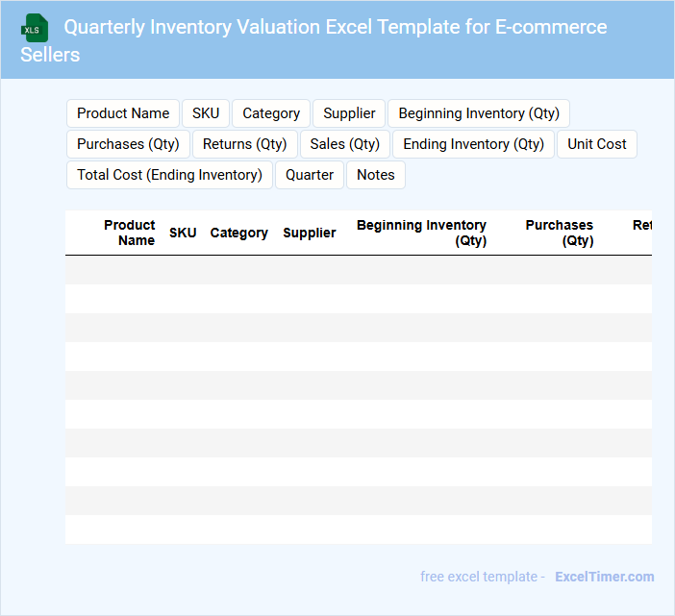Click the Supplier column header

point(310,233)
